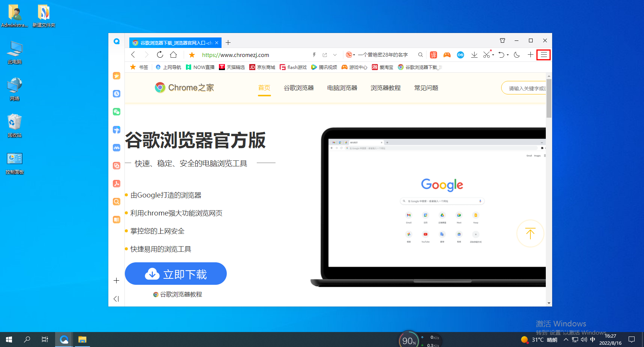Expand the address bar dropdown chevron

[x=335, y=55]
